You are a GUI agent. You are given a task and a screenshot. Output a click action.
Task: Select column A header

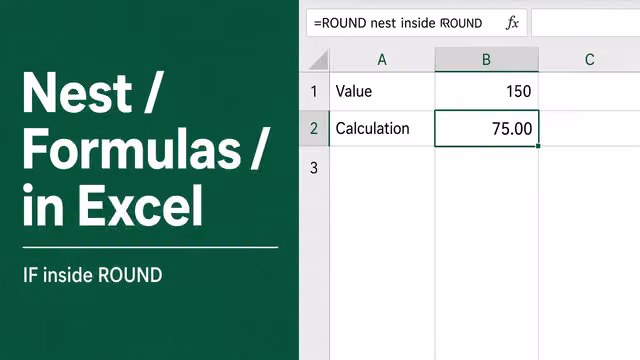pos(382,60)
